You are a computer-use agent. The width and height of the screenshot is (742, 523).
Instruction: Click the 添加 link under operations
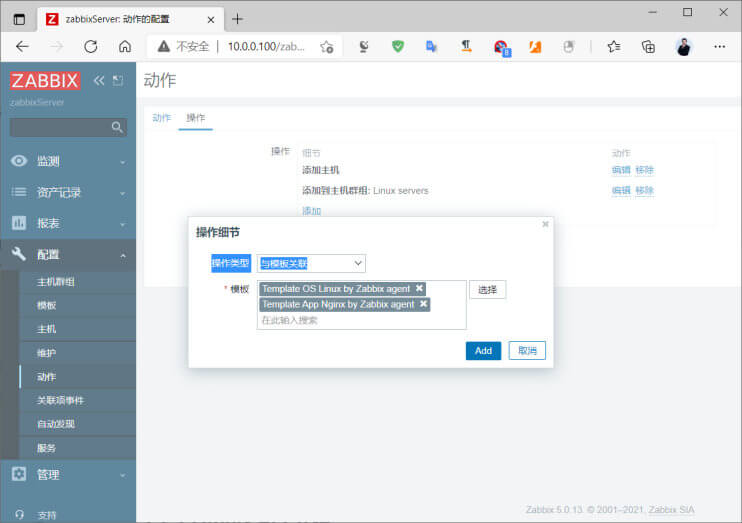point(311,211)
